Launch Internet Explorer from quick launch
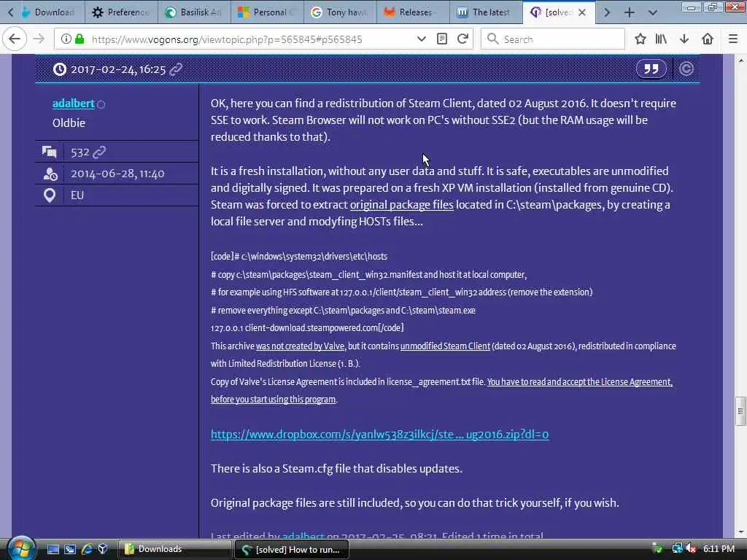 click(x=87, y=549)
